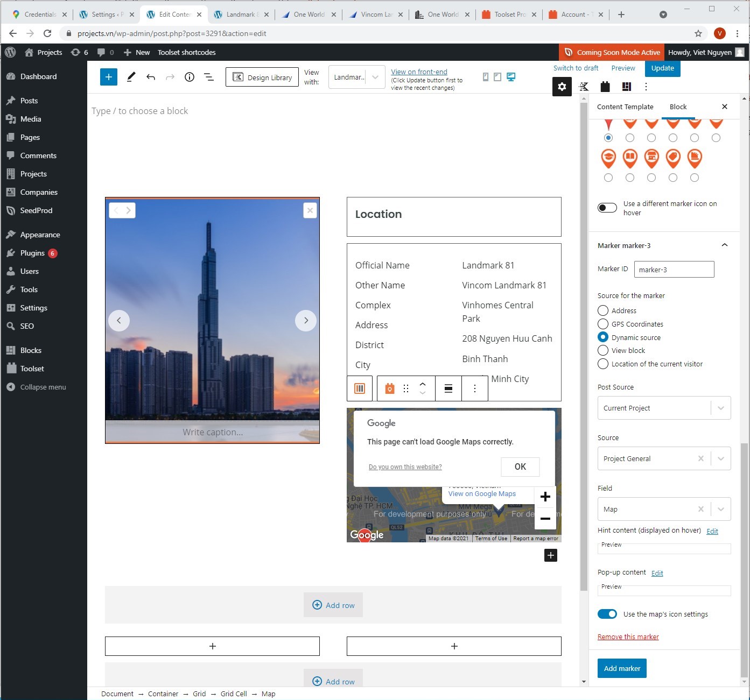Click the Map block drag handle
This screenshot has height=700, width=750.
(x=406, y=388)
